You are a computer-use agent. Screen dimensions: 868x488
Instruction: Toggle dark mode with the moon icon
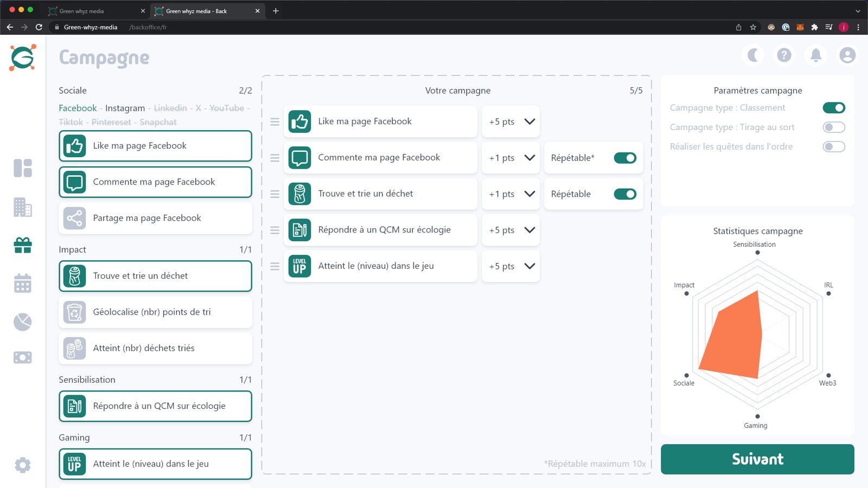[753, 55]
